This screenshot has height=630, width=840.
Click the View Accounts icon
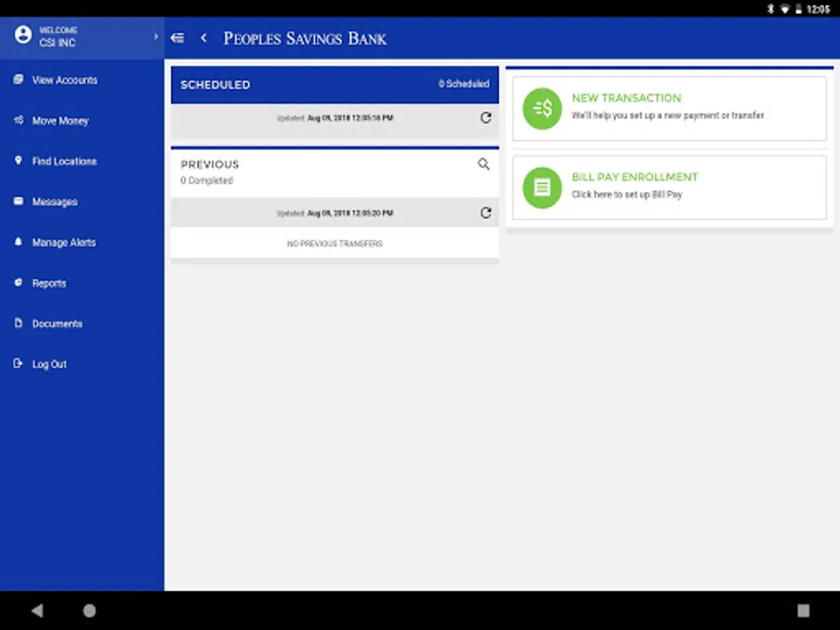[18, 80]
